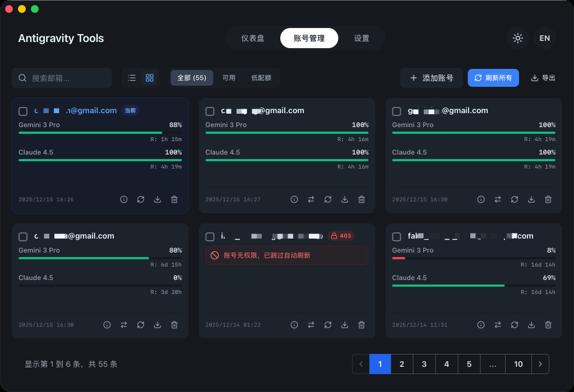Image resolution: width=574 pixels, height=392 pixels.
Task: Open page 4 of results
Action: 447,364
